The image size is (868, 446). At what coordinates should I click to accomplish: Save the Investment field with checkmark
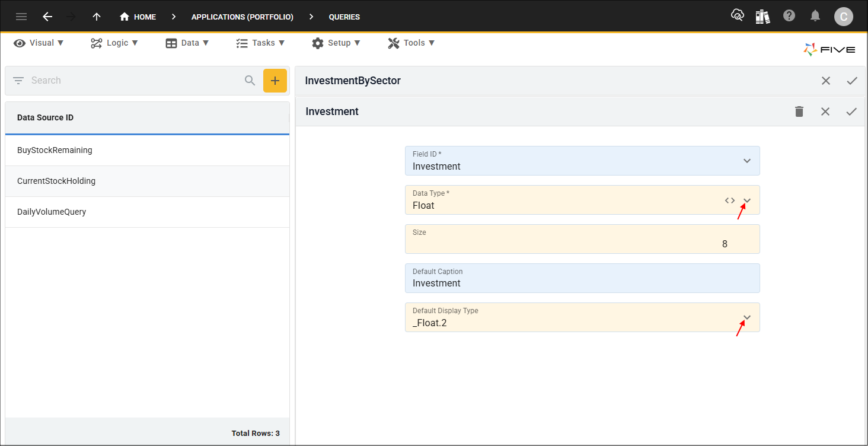click(851, 111)
